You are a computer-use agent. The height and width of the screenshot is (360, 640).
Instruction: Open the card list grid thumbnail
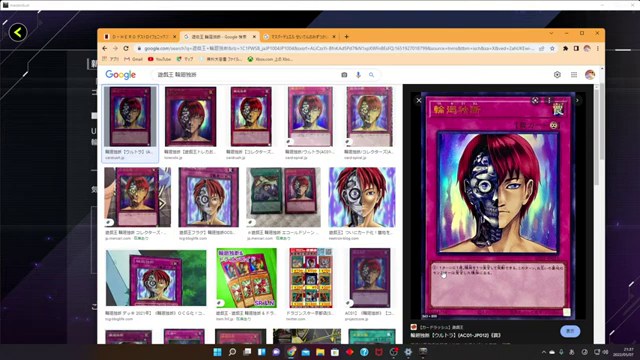click(311, 278)
